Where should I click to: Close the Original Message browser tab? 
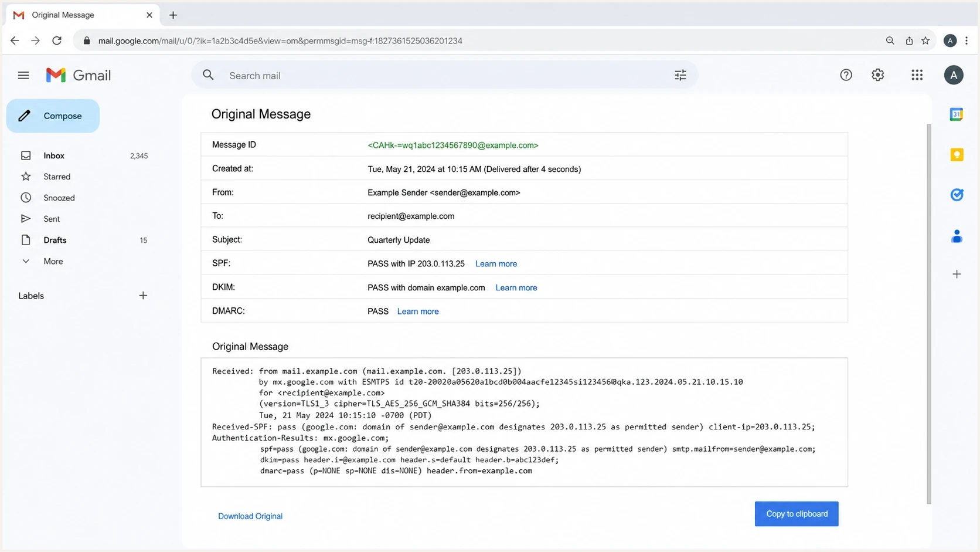[149, 15]
